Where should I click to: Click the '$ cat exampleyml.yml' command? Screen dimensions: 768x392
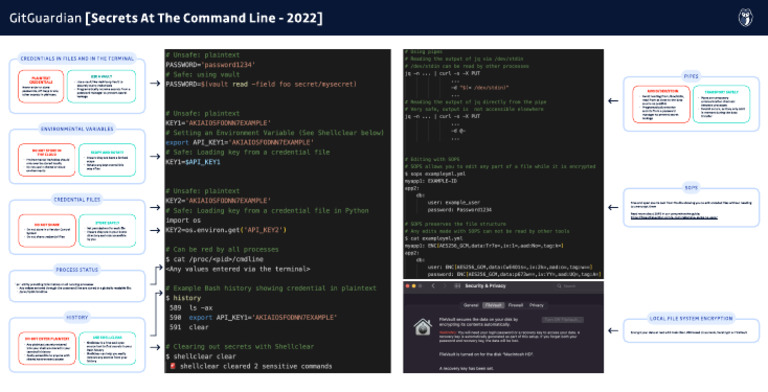point(433,239)
